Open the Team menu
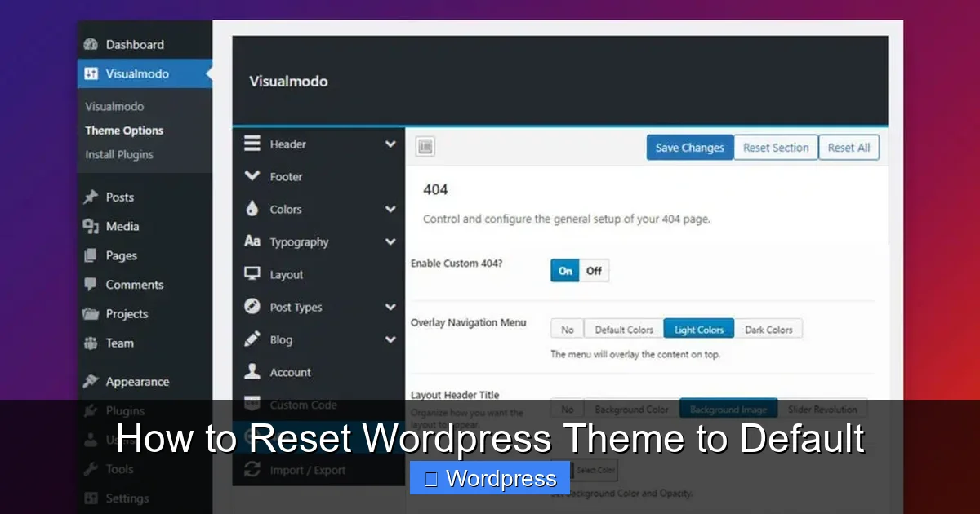 [x=145, y=343]
